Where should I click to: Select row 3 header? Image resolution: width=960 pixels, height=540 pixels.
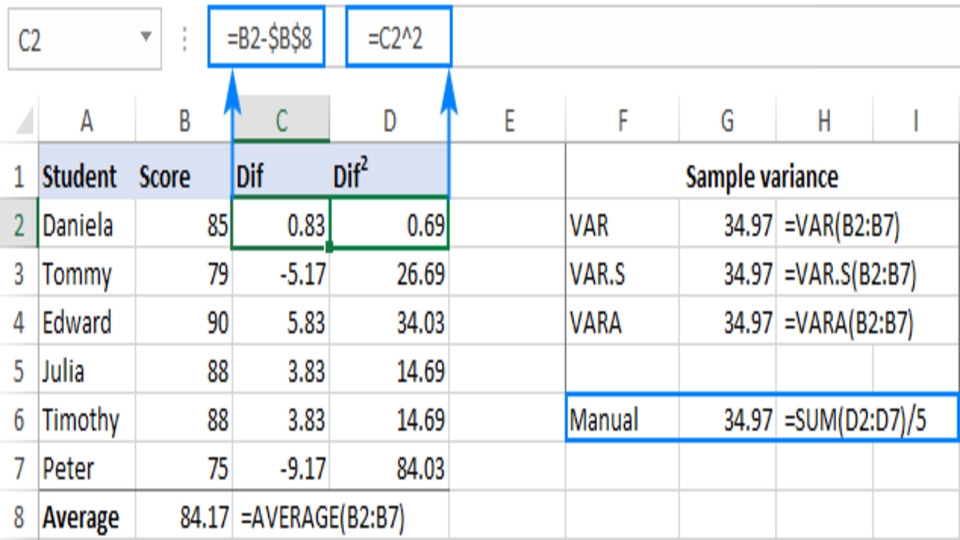coord(19,273)
